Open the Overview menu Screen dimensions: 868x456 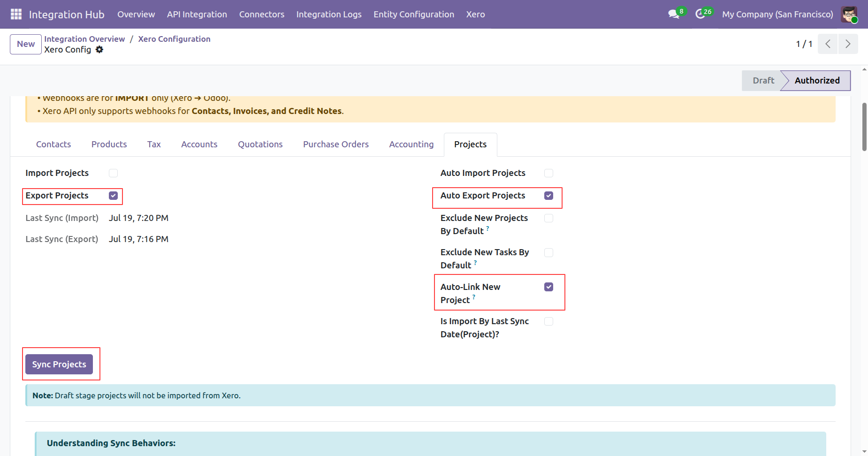(136, 14)
